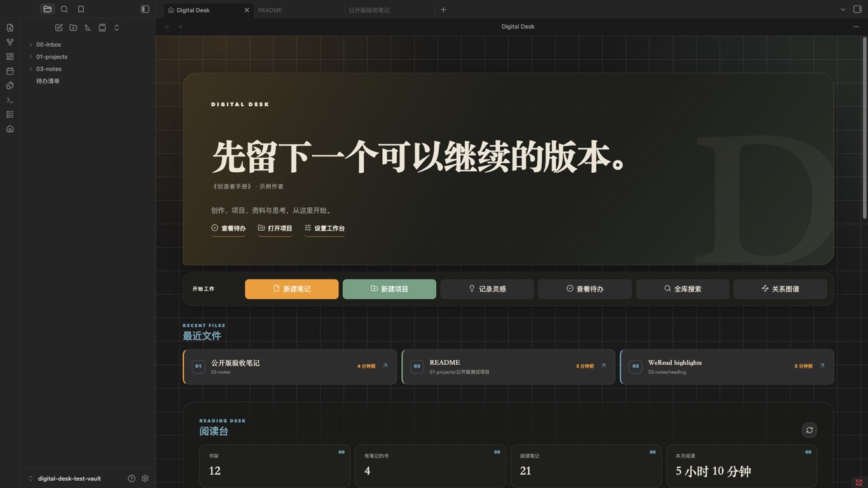This screenshot has width=868, height=488.
Task: Open the command palette ribbon icon
Action: coord(10,100)
